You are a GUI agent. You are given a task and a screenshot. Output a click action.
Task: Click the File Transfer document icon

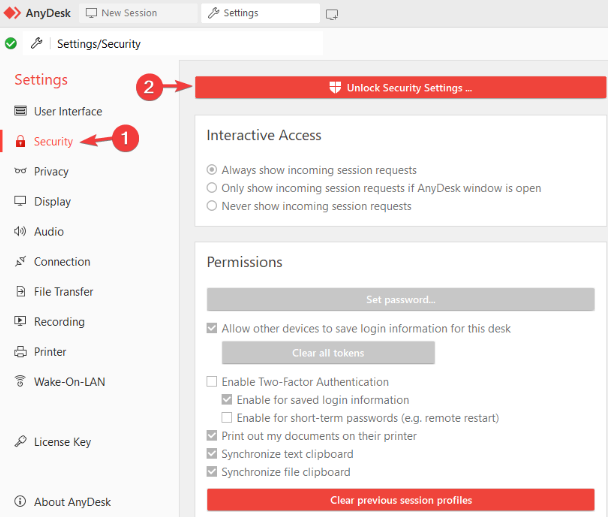point(21,291)
